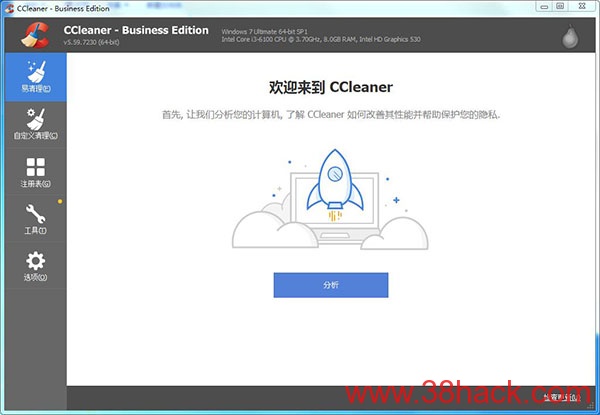Click the version text v5.59.7230
This screenshot has height=415, width=600.
coord(91,42)
